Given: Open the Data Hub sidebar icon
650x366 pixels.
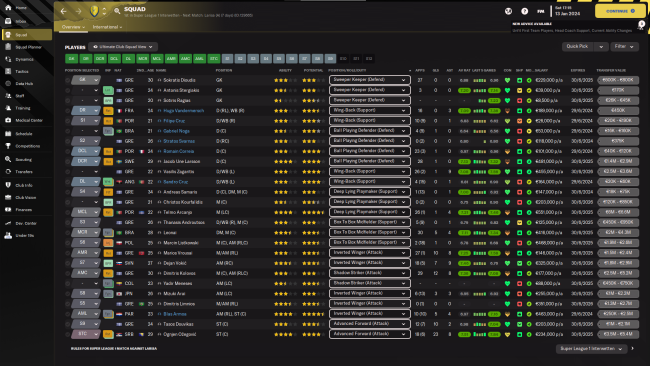Looking at the screenshot, I should [x=8, y=83].
